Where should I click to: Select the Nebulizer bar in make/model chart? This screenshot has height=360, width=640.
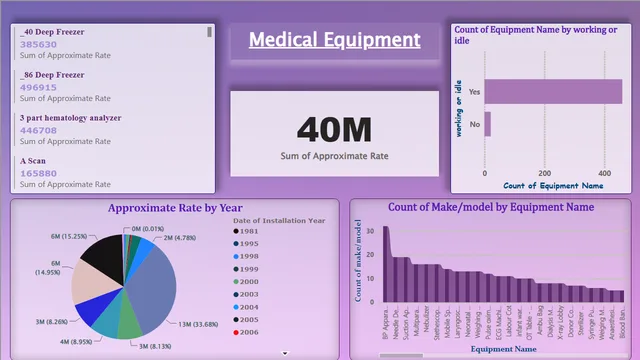pos(427,283)
